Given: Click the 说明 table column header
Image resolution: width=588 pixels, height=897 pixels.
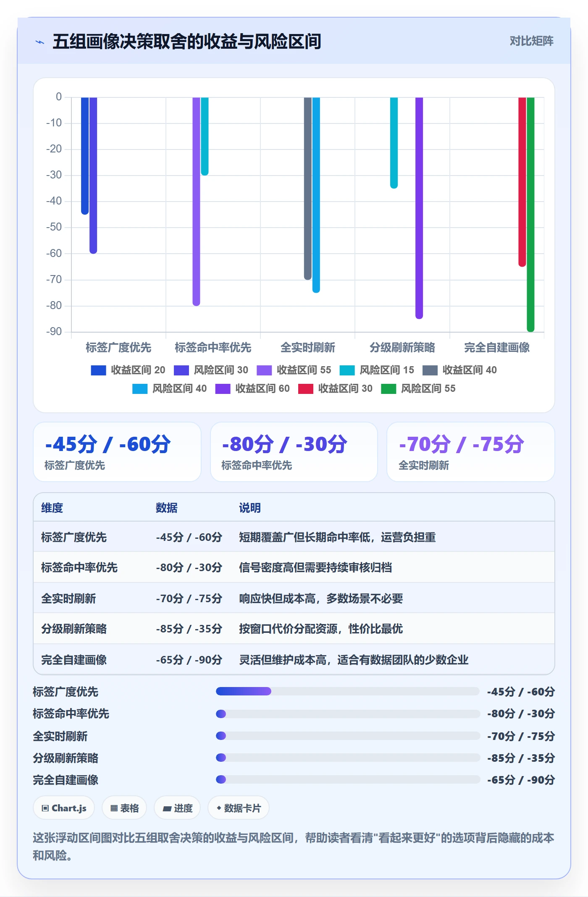Looking at the screenshot, I should pos(250,508).
